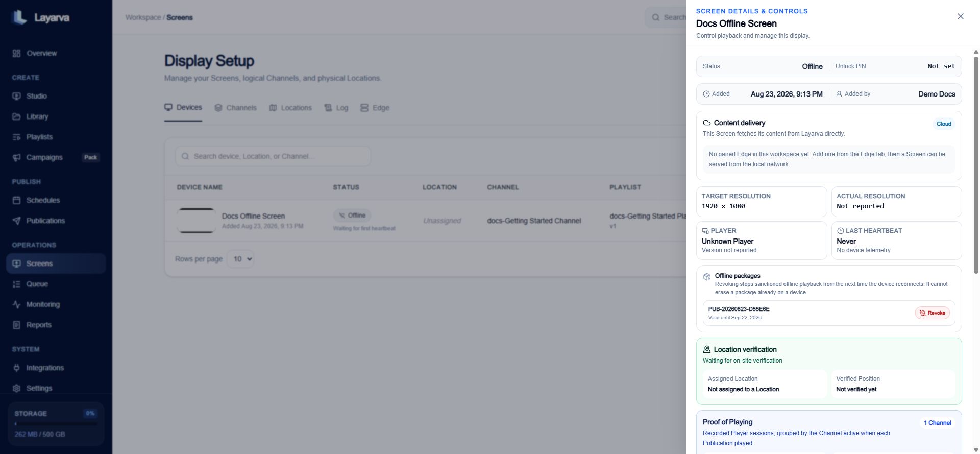The height and width of the screenshot is (454, 980).
Task: Open Studio from the sidebar
Action: (36, 96)
